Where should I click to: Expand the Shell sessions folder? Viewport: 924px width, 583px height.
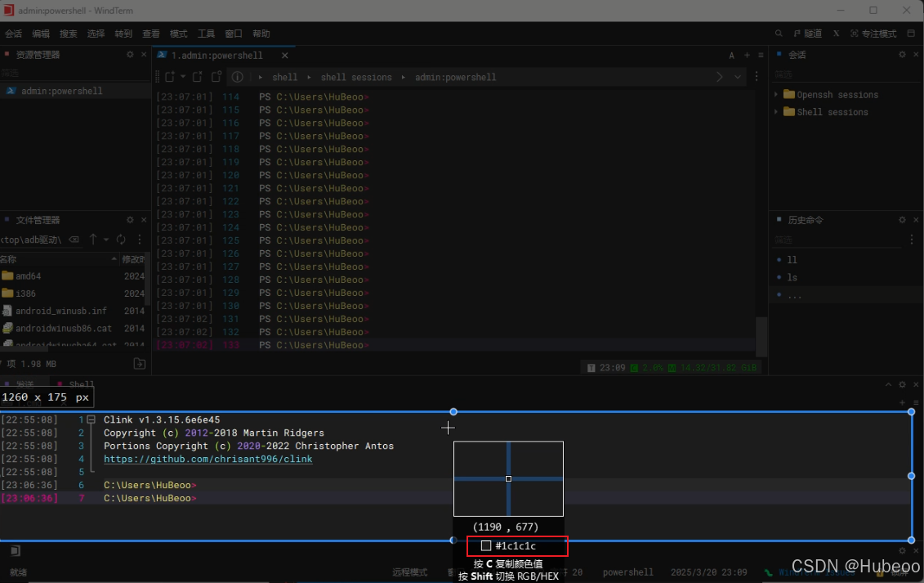(776, 111)
